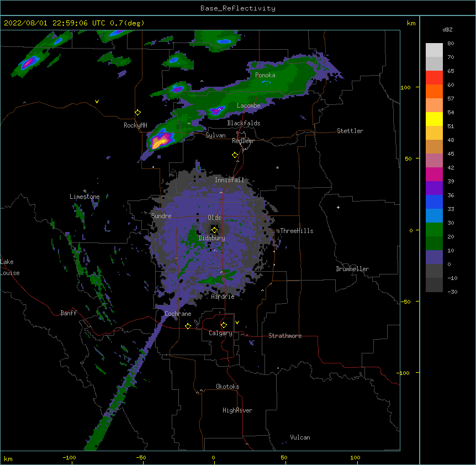The image size is (476, 465).
Task: Click the yellow V marker east of Calgary
Action: (237, 323)
